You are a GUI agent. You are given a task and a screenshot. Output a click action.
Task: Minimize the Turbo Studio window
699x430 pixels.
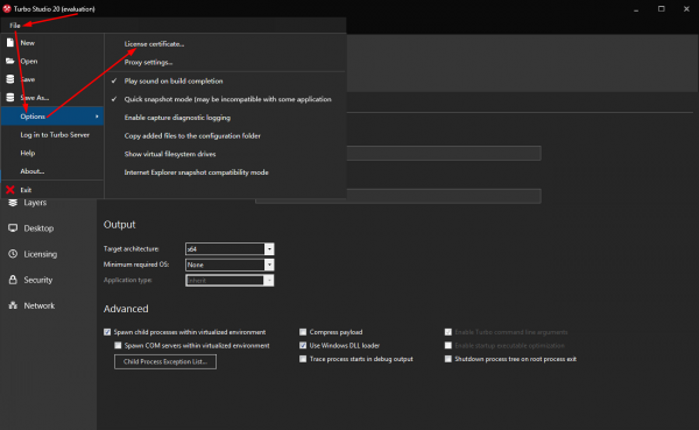[636, 9]
